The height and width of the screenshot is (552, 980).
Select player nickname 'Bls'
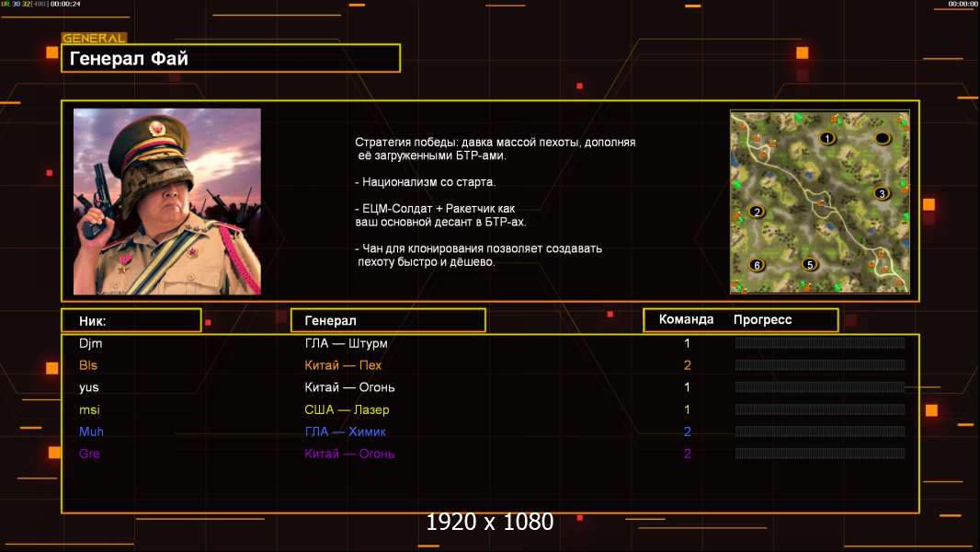88,365
